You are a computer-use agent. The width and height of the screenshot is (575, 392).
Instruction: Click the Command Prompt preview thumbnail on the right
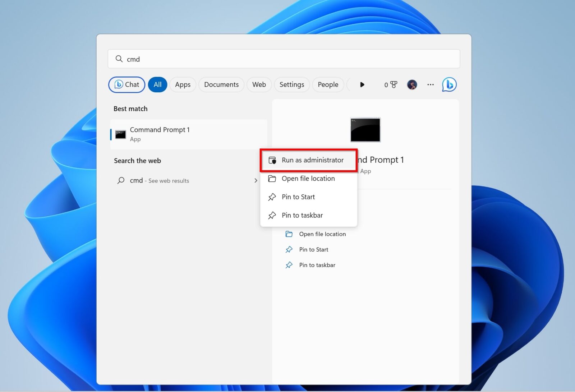coord(365,130)
